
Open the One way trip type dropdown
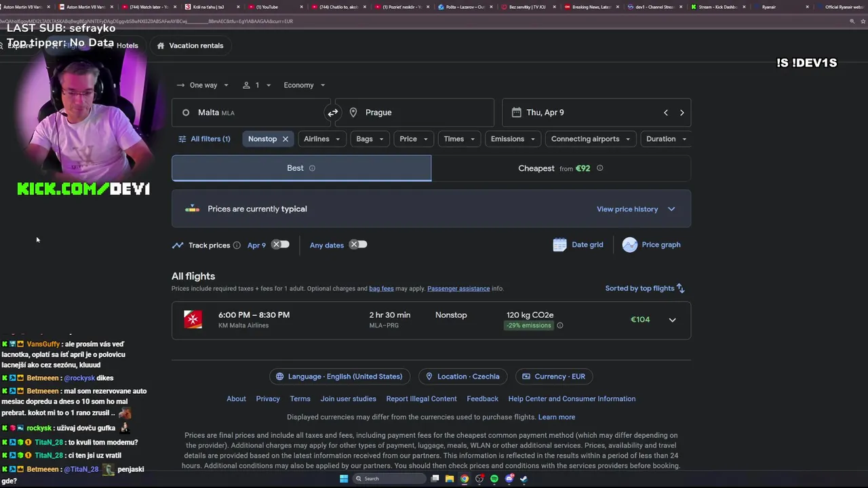point(203,85)
